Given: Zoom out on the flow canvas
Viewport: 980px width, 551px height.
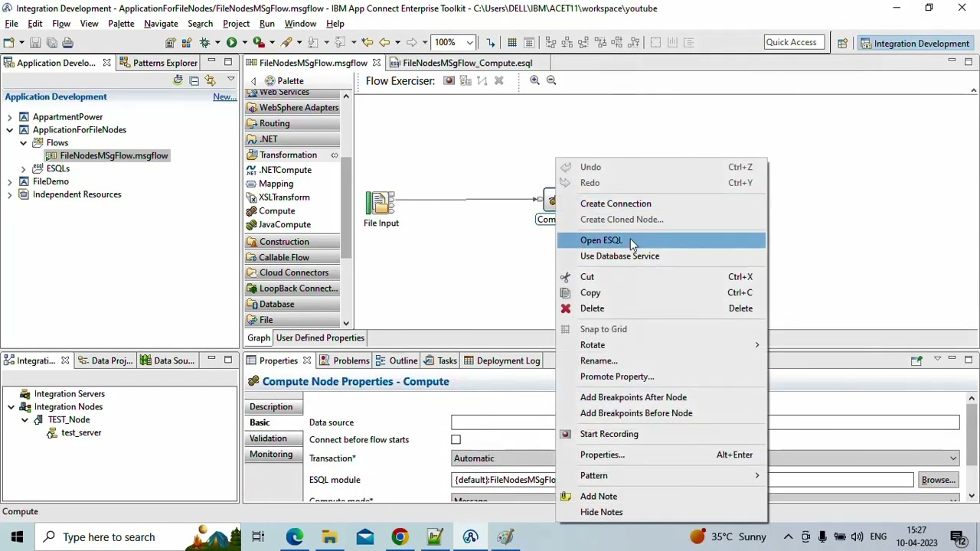Looking at the screenshot, I should tap(550, 80).
